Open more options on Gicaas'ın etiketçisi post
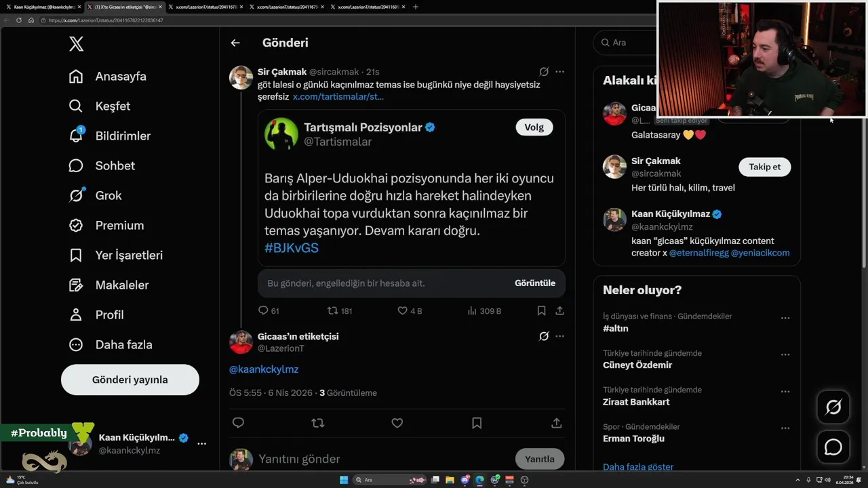This screenshot has height=488, width=868. click(559, 336)
